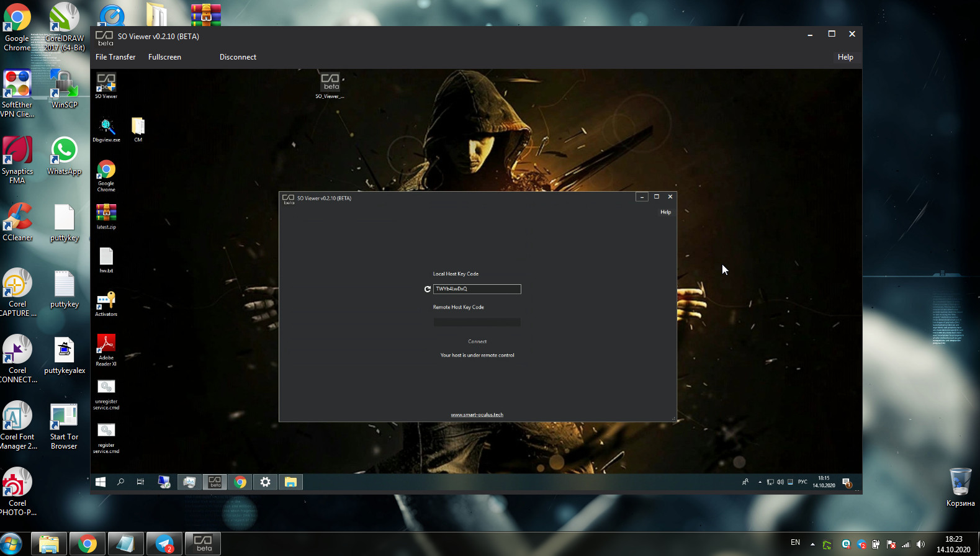Select CorelDRAW 2017 desktop shortcut
This screenshot has height=556, width=980.
coord(65,27)
